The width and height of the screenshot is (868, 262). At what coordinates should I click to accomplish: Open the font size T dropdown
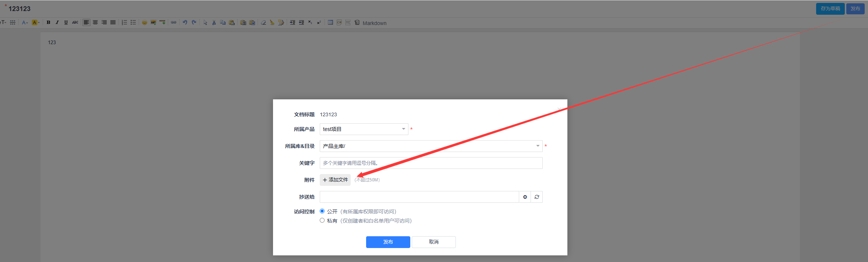pos(3,22)
